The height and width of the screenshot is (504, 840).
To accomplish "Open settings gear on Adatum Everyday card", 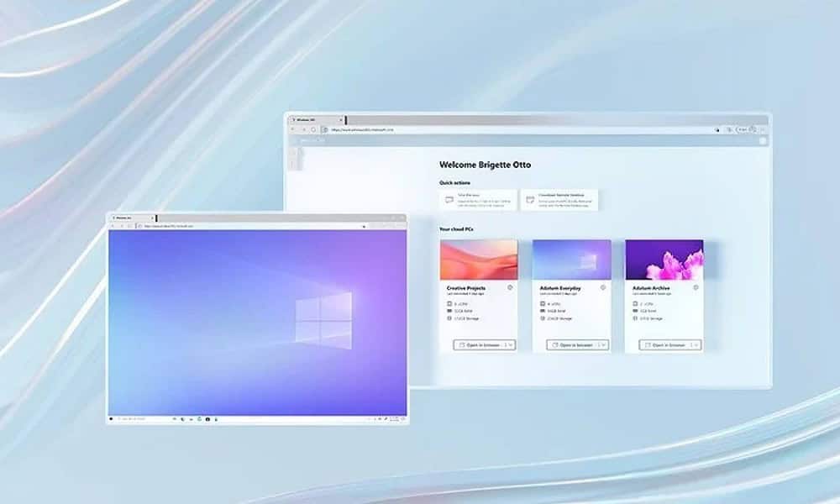I will coord(603,289).
